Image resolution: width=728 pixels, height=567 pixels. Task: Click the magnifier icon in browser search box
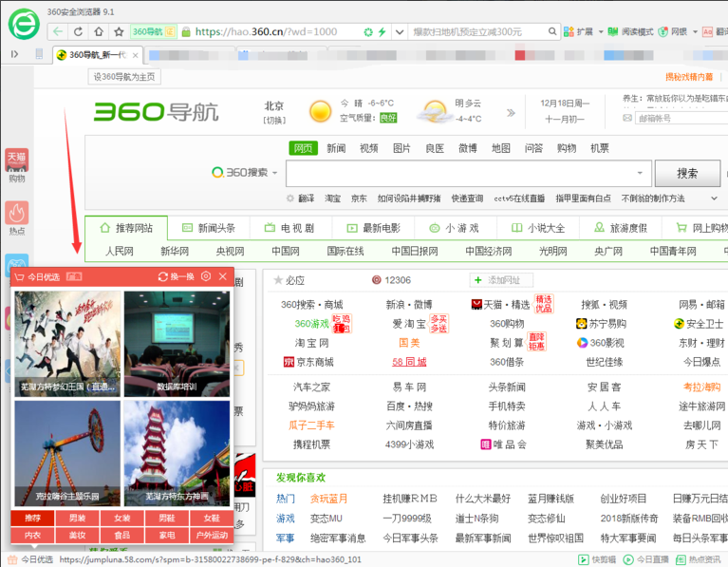552,31
